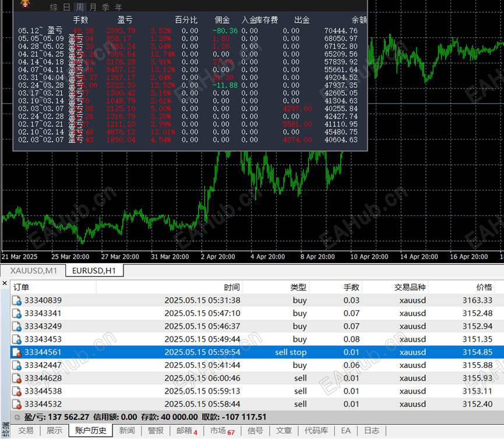Sort by the 价格 column header
Image resolution: width=504 pixels, height=439 pixels.
click(462, 287)
